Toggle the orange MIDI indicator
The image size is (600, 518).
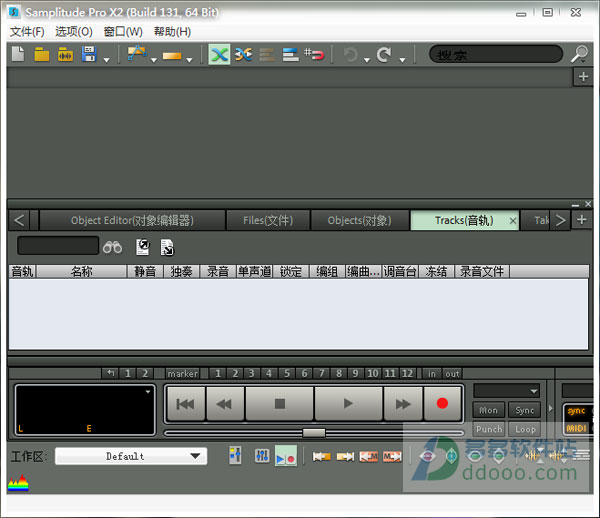tap(576, 428)
